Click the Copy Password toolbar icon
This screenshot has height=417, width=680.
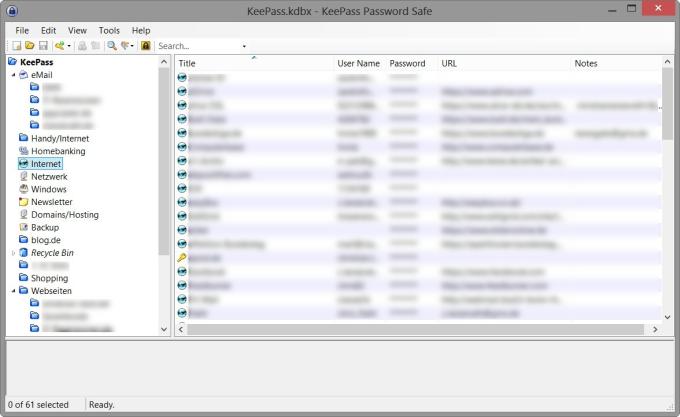point(95,46)
